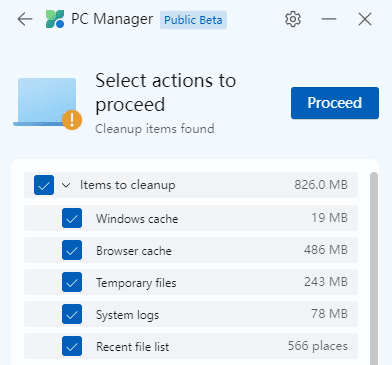Select the Recent file list label

point(132,347)
